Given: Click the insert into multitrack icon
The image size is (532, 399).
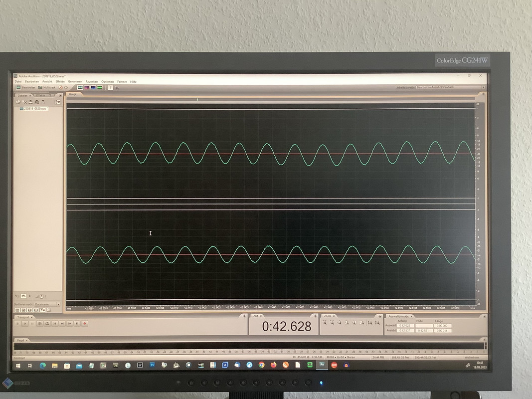Looking at the screenshot, I should click(x=36, y=102).
